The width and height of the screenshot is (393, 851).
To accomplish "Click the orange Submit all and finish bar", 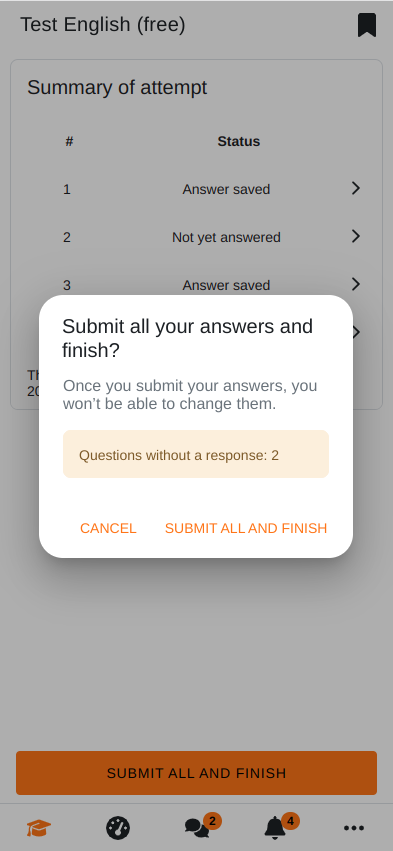I will point(196,773).
